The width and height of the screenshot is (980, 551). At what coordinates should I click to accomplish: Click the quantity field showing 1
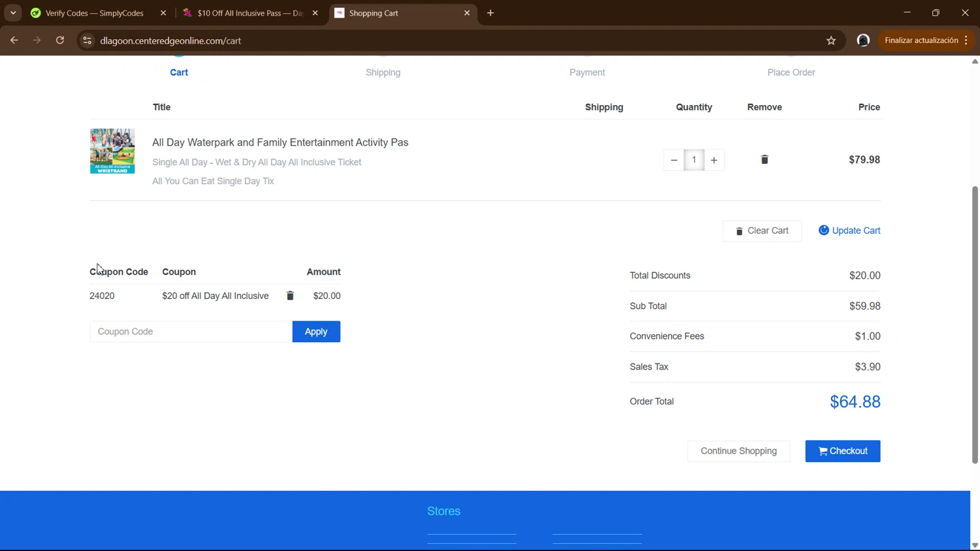pos(694,160)
